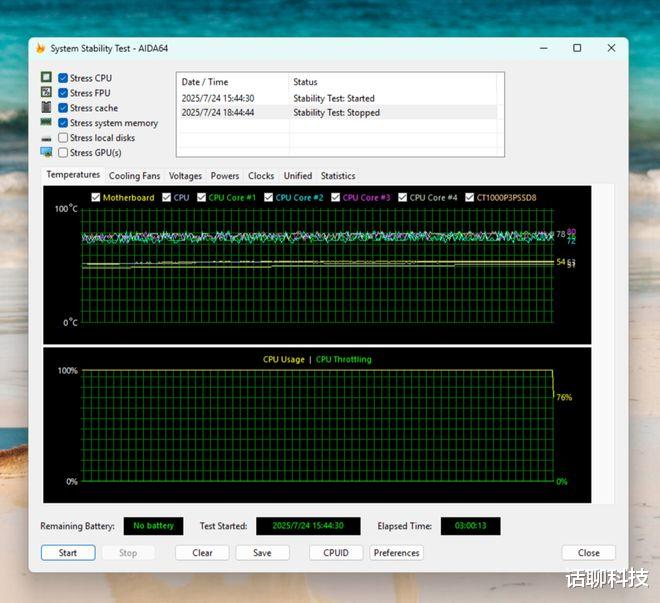660x603 pixels.
Task: Click the Start button
Action: tap(68, 553)
